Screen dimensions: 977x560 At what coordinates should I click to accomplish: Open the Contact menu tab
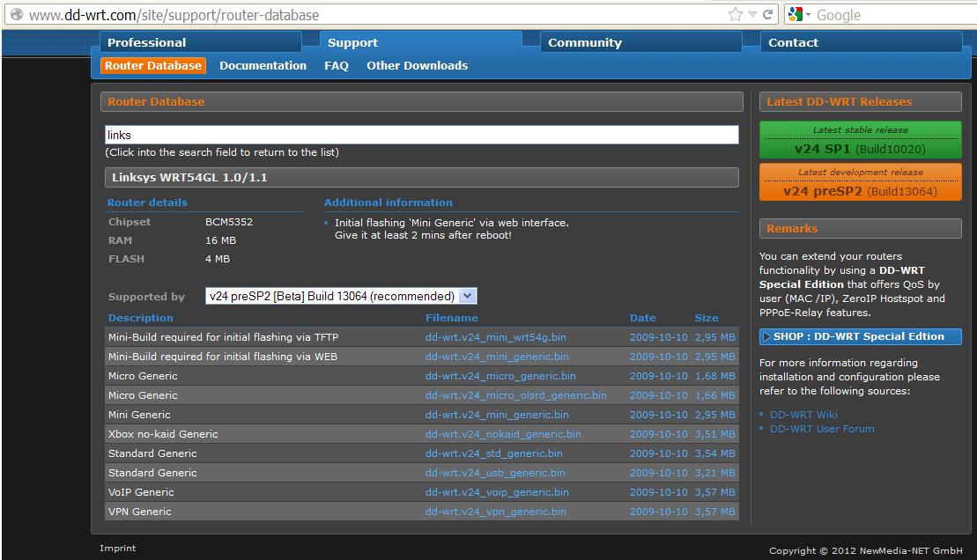tap(861, 42)
